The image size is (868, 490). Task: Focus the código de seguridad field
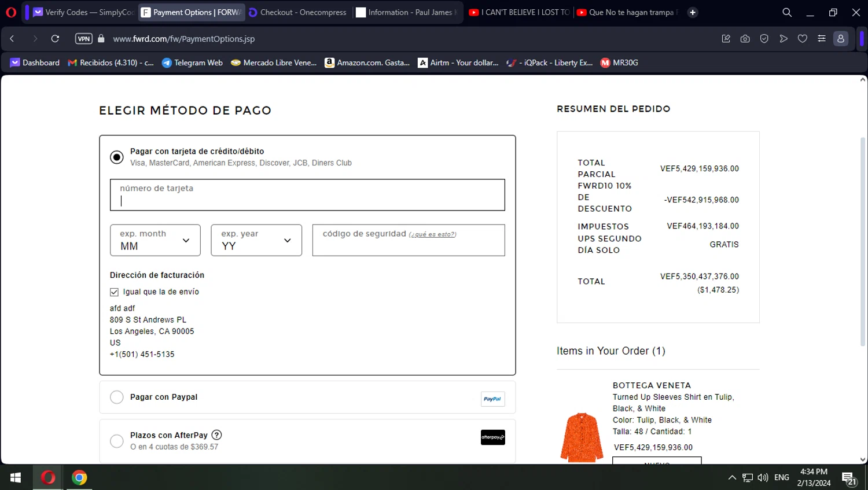(x=409, y=240)
